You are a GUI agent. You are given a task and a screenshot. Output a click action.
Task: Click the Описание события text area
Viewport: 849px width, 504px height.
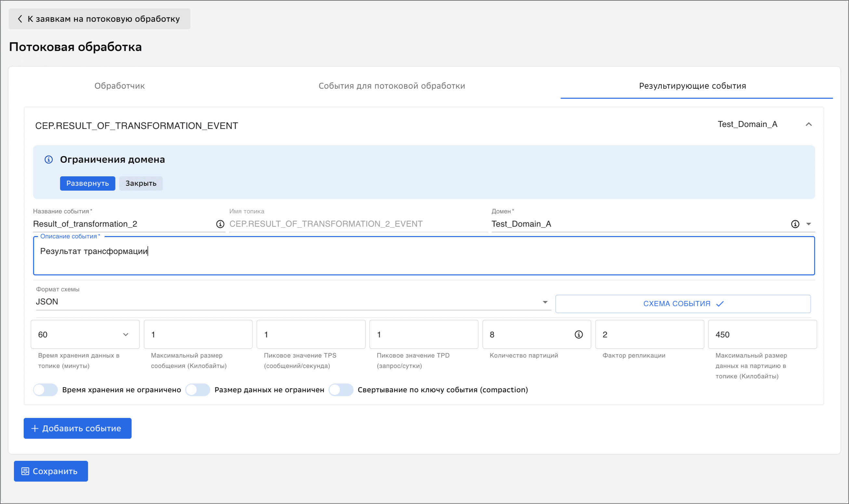[x=424, y=256]
